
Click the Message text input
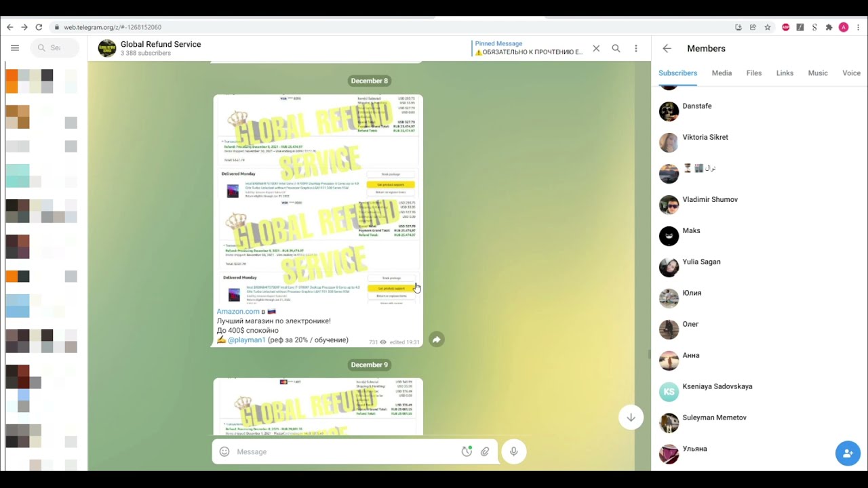coord(346,452)
